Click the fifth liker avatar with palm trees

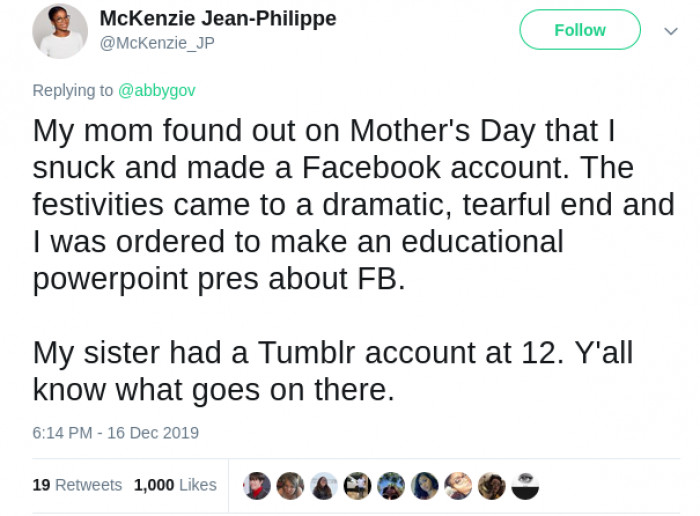(x=391, y=486)
